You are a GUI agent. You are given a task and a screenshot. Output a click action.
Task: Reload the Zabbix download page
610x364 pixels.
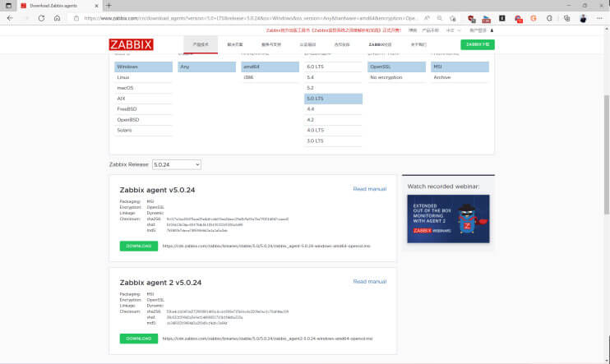(x=41, y=18)
